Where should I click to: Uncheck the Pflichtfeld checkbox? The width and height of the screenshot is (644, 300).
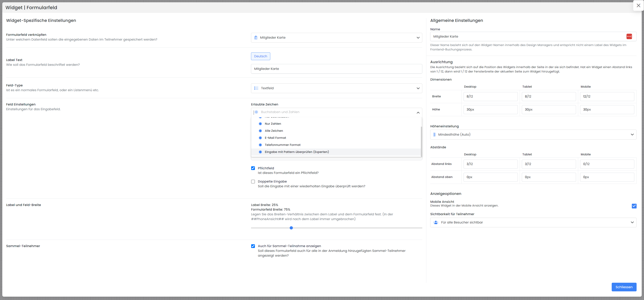pyautogui.click(x=253, y=168)
